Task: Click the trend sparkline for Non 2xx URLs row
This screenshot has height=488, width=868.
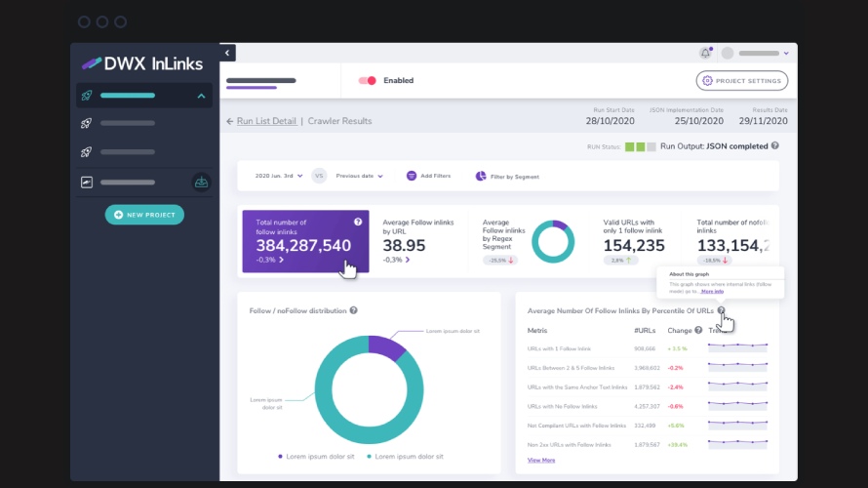Action: pyautogui.click(x=738, y=443)
